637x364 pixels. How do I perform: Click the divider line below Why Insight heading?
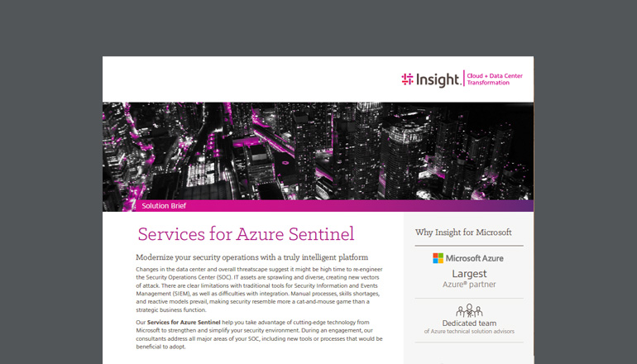tap(468, 246)
